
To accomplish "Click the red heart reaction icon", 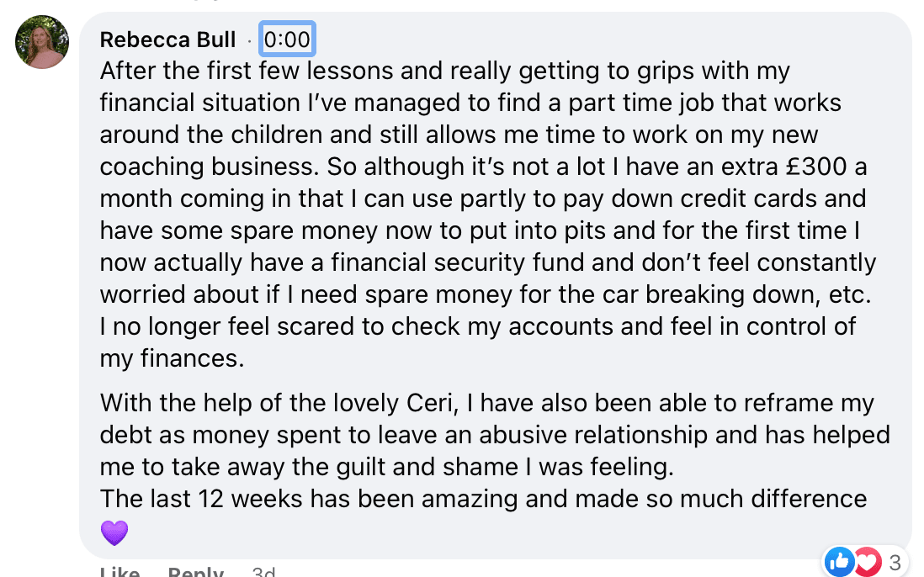I will (866, 560).
